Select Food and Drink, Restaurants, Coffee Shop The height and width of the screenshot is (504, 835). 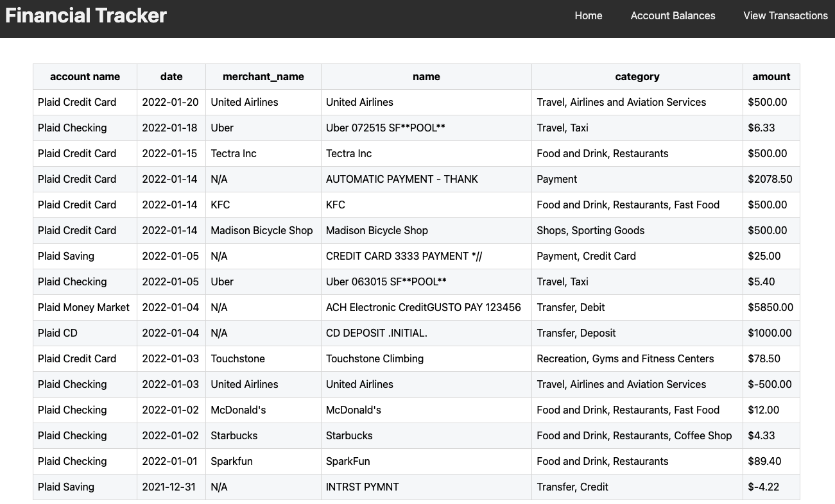point(637,435)
